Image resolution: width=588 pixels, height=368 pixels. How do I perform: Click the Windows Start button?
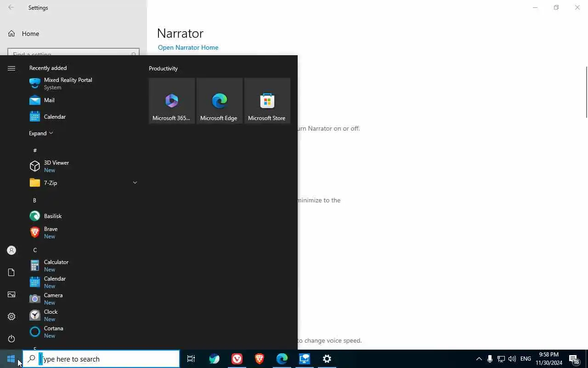click(x=11, y=359)
